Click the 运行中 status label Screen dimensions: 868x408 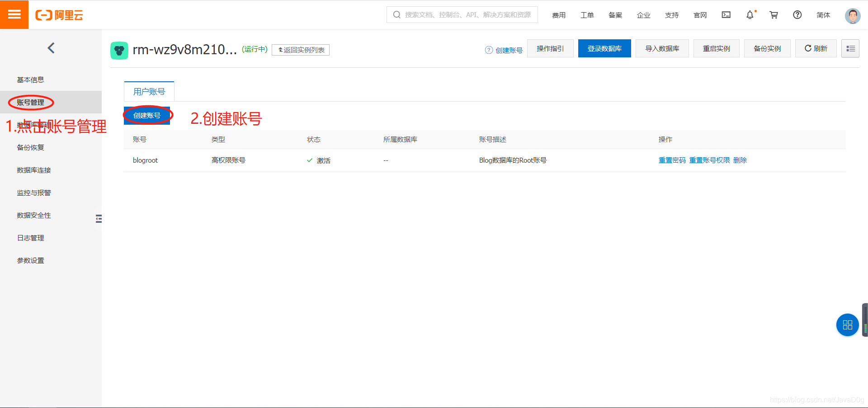[255, 49]
